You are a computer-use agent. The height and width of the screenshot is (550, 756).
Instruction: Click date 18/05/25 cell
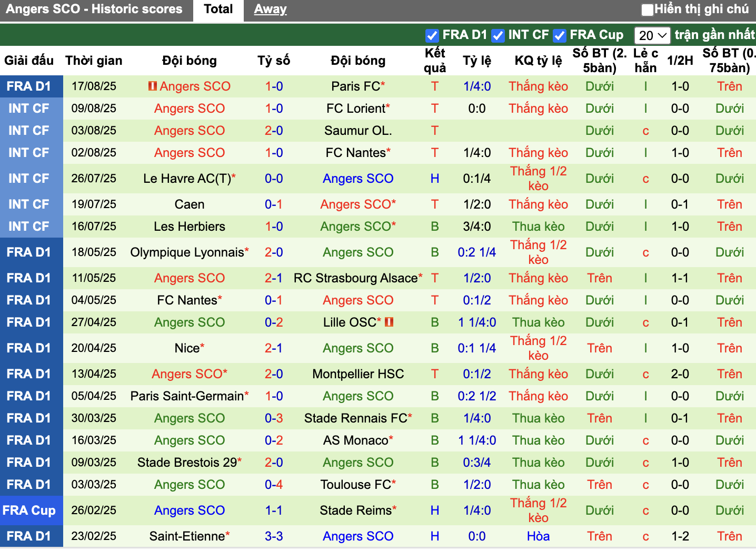94,252
